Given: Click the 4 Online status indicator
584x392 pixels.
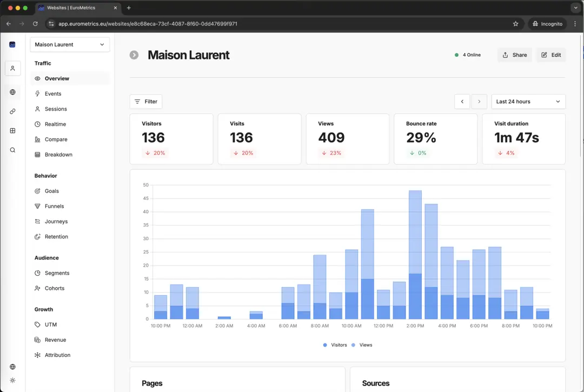Looking at the screenshot, I should 467,55.
